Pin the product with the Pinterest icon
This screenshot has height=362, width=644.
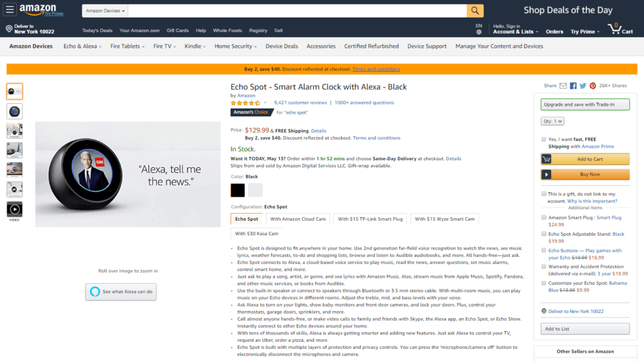pyautogui.click(x=592, y=85)
